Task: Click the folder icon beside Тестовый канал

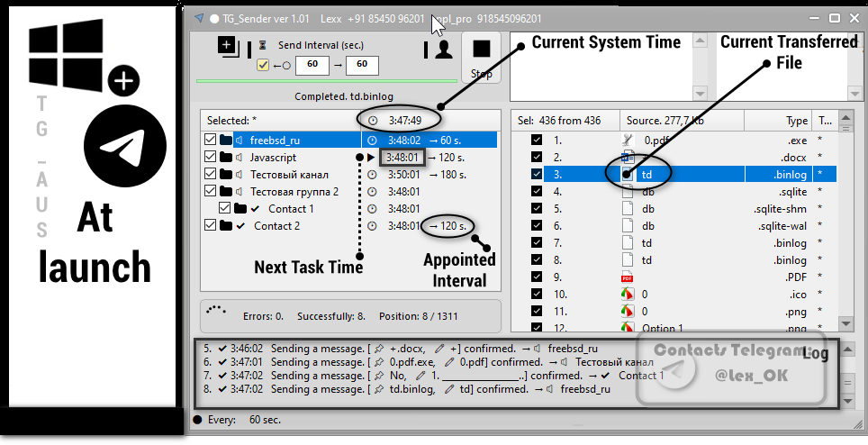Action: click(226, 175)
